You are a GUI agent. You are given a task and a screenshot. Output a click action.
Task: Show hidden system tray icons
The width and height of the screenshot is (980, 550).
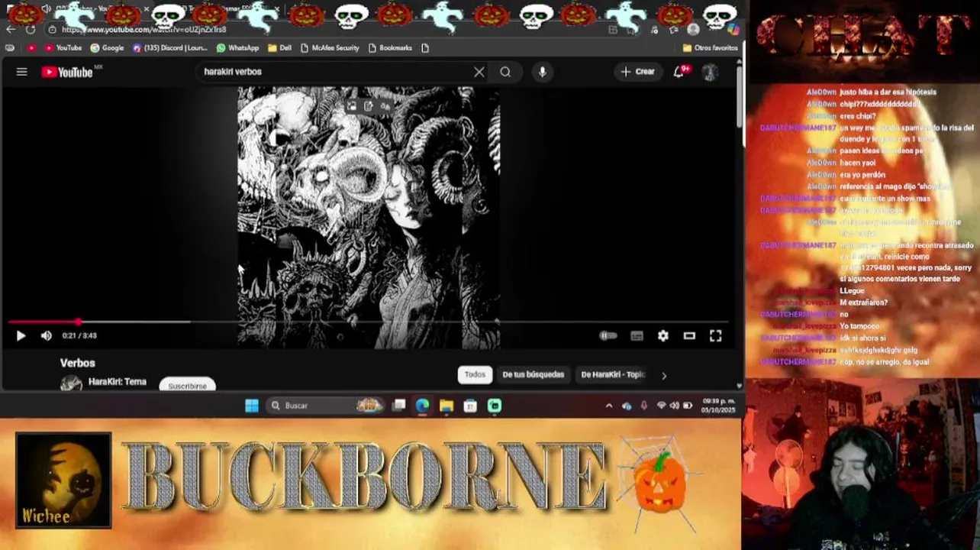(x=609, y=406)
